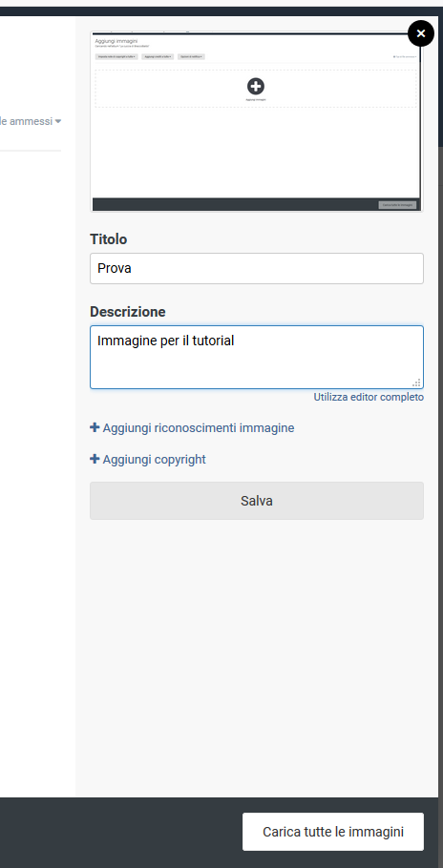Screen dimensions: 443x868
Task: Click the textarea resize grip icon
Action: point(416,382)
